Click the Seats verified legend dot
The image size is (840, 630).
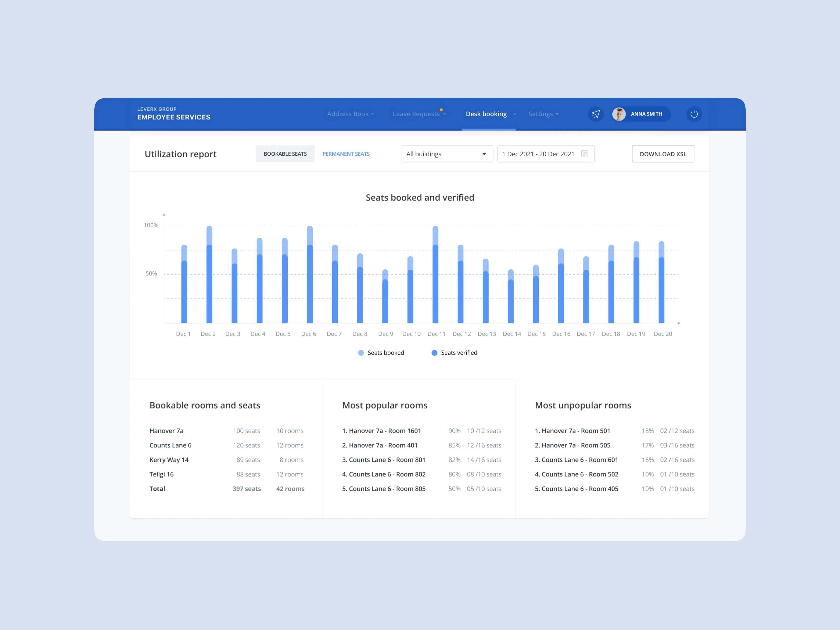[434, 352]
